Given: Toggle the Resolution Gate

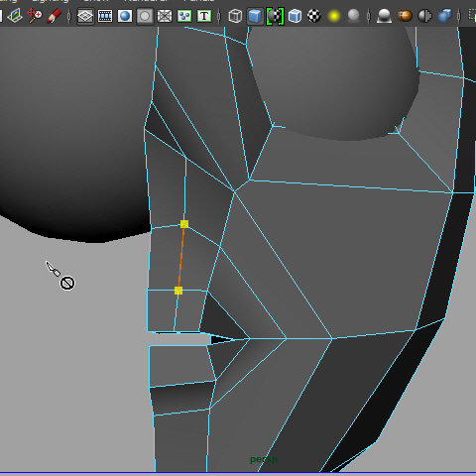Looking at the screenshot, I should 125,16.
